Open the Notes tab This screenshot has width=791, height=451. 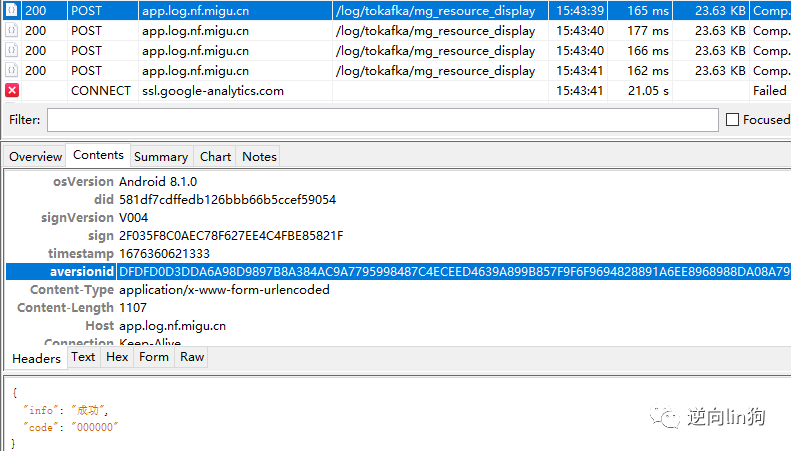259,156
